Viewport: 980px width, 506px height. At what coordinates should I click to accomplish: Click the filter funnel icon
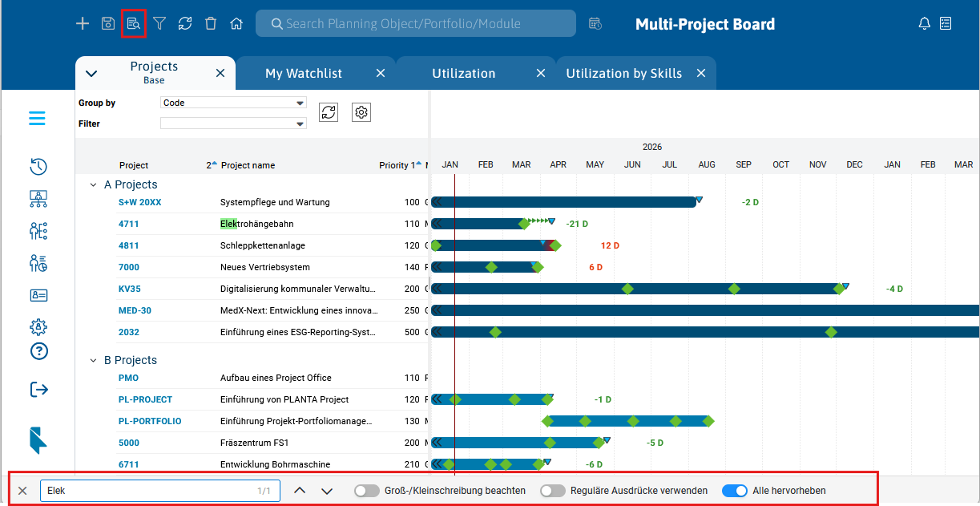(x=159, y=23)
